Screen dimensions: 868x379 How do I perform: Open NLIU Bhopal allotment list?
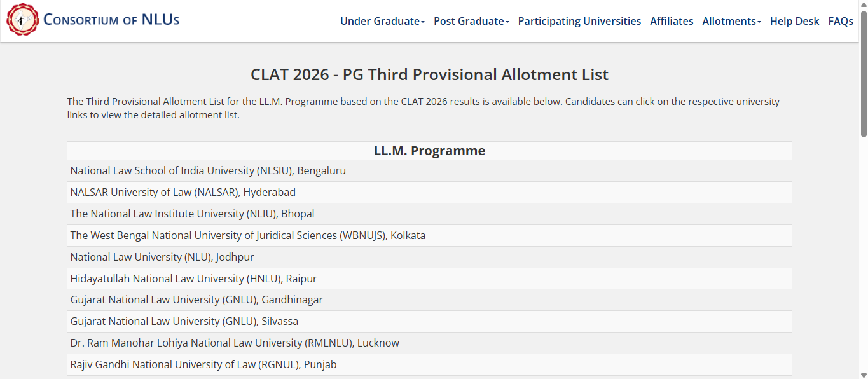tap(192, 214)
